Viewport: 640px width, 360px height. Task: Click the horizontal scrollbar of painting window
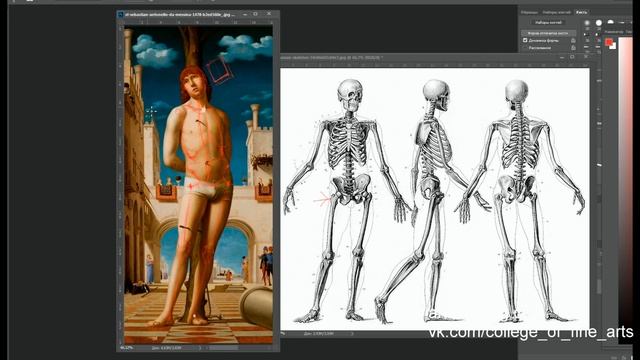(224, 348)
